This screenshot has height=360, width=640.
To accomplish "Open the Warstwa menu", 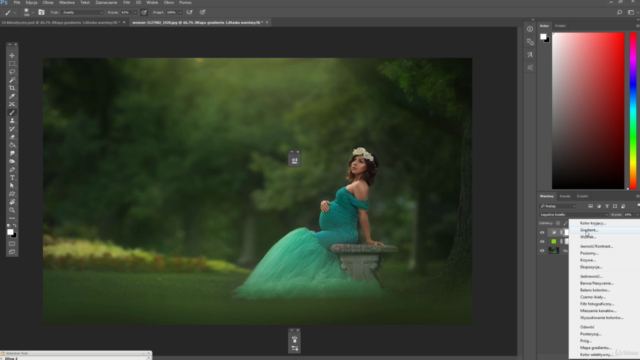I will coord(67,2).
